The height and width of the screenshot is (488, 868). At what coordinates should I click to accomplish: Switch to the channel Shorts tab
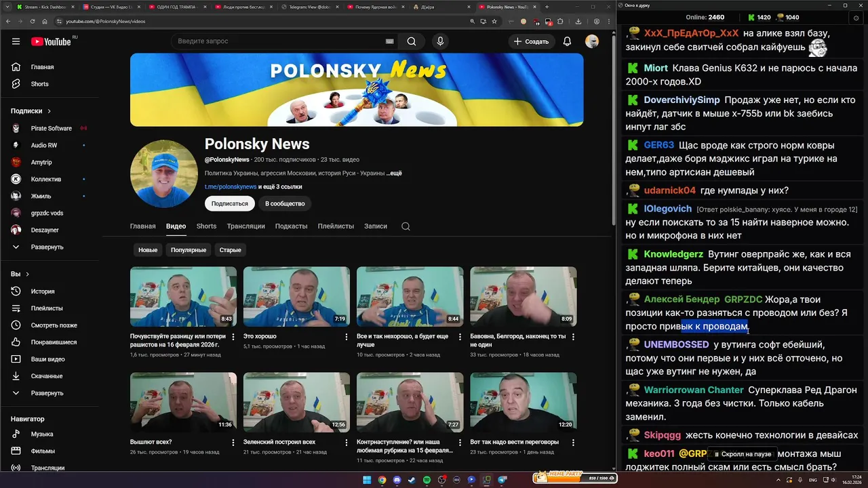point(206,226)
